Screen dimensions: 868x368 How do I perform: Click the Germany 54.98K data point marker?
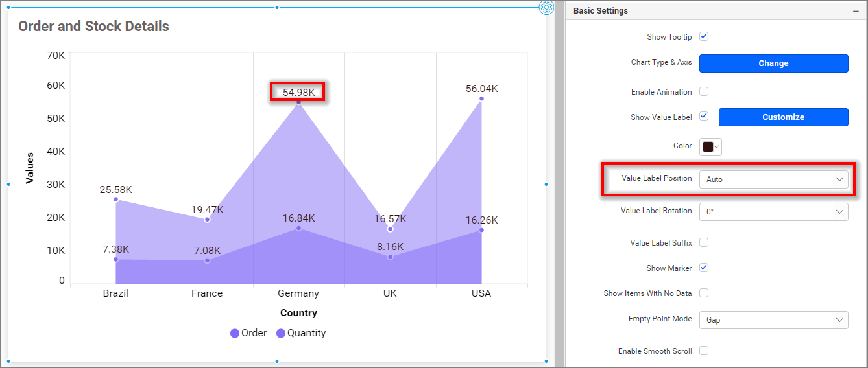pyautogui.click(x=298, y=102)
